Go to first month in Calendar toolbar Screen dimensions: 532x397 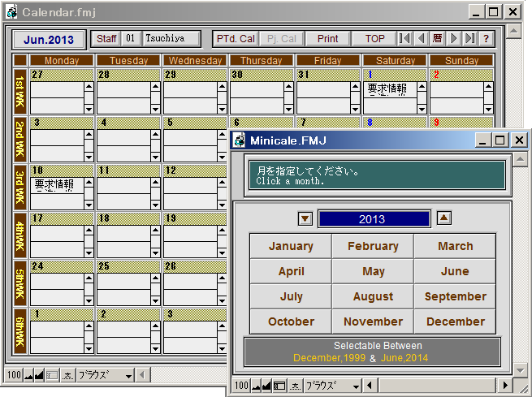tap(404, 38)
